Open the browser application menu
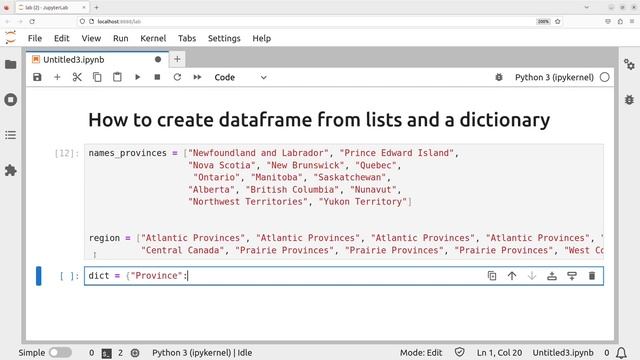The width and height of the screenshot is (640, 360). 632,21
